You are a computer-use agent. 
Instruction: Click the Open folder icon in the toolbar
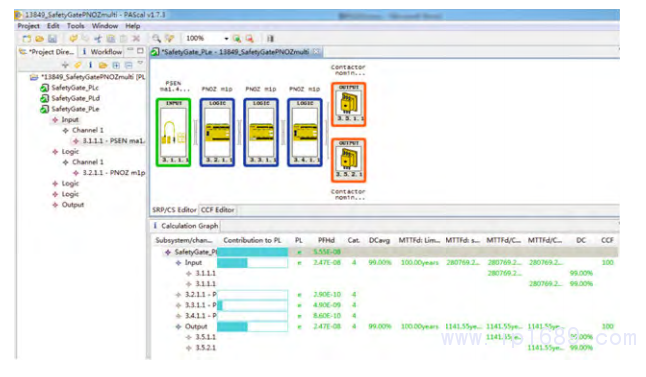click(40, 39)
